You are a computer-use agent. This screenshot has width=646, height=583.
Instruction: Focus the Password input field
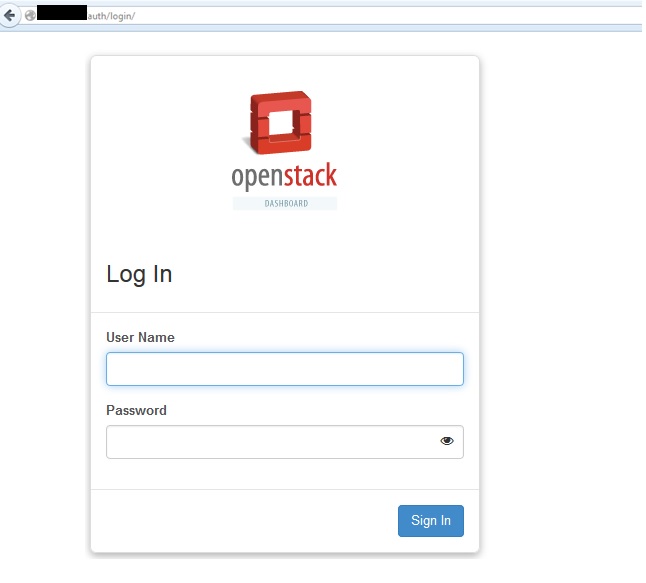(270, 442)
